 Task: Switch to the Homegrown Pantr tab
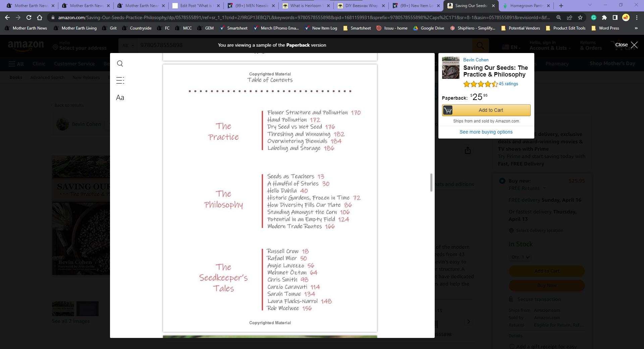tap(527, 6)
